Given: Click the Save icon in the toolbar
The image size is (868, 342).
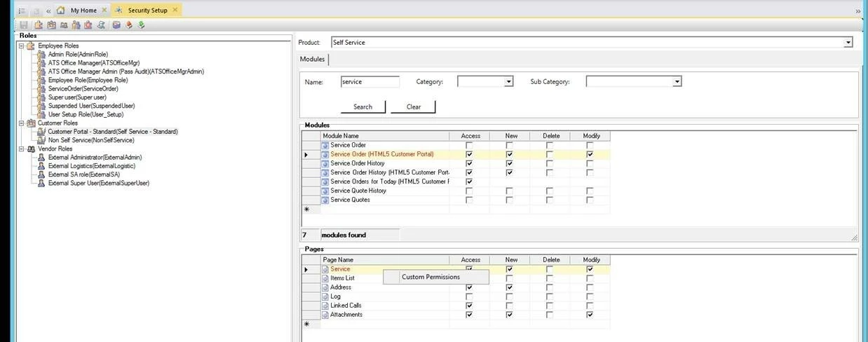Looking at the screenshot, I should tap(23, 25).
